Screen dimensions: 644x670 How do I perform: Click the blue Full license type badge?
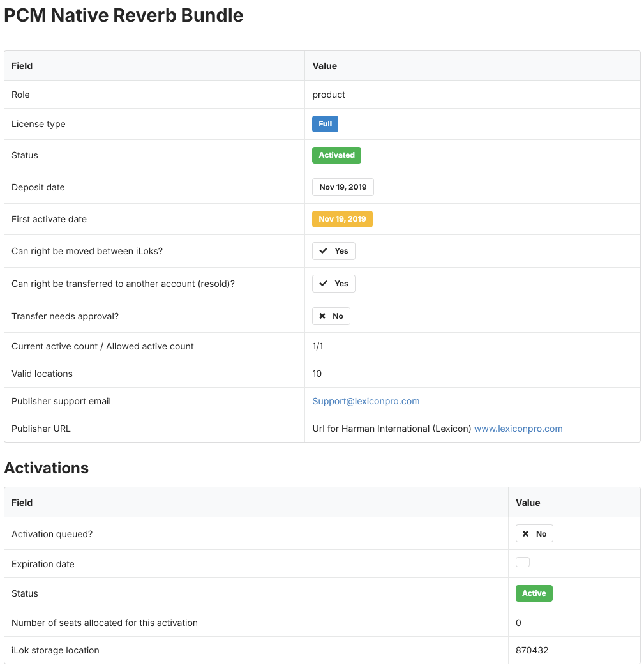click(325, 124)
